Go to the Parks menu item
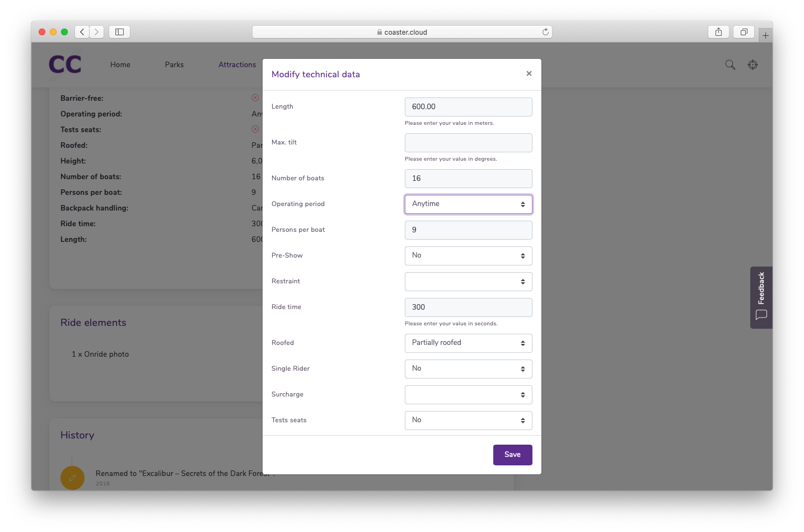Image resolution: width=804 pixels, height=532 pixels. coord(174,65)
